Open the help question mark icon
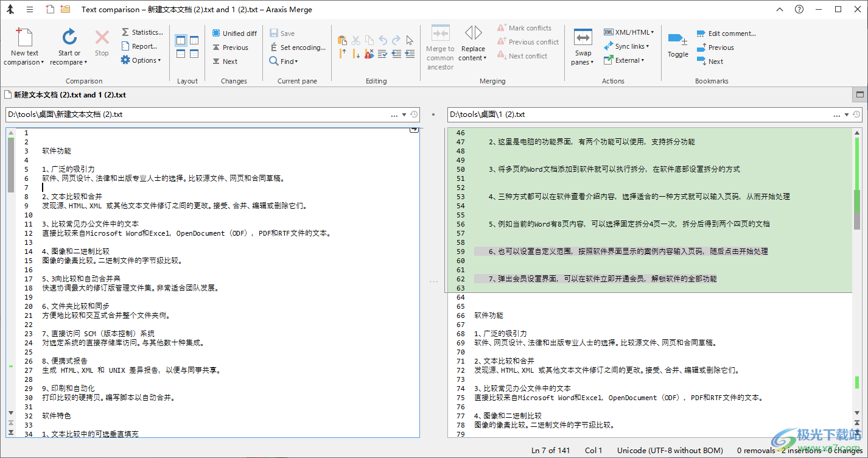 799,9
